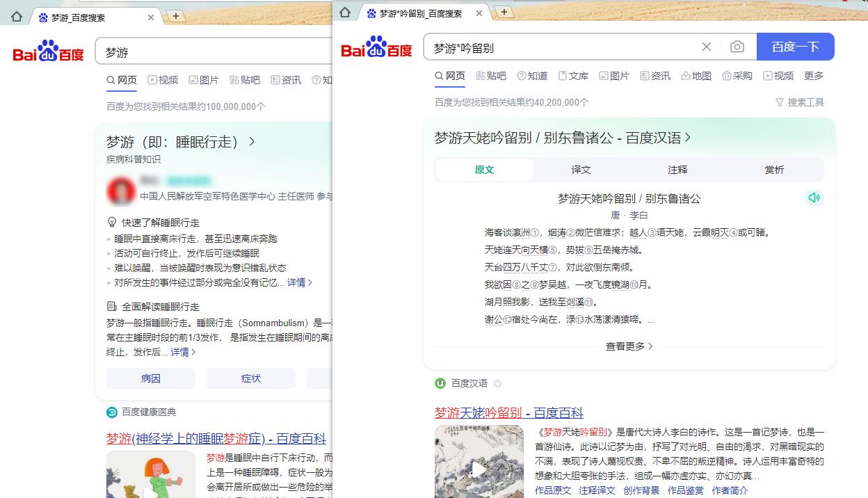Click the 百度汉语 source badge icon
The width and height of the screenshot is (868, 498).
(441, 383)
